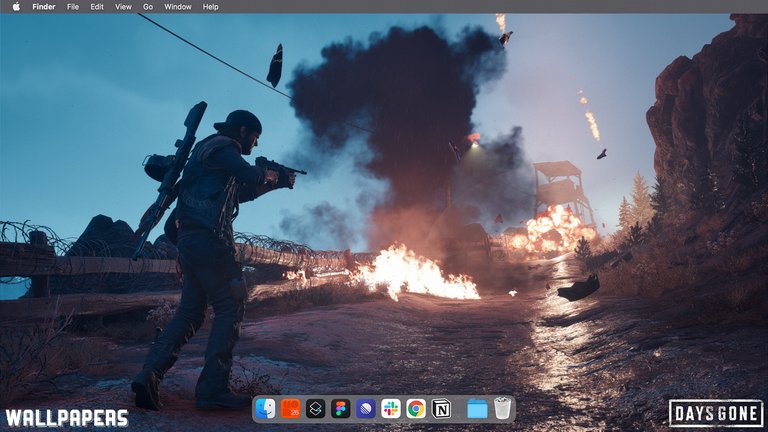This screenshot has height=432, width=768.
Task: Open the View menu
Action: (123, 7)
